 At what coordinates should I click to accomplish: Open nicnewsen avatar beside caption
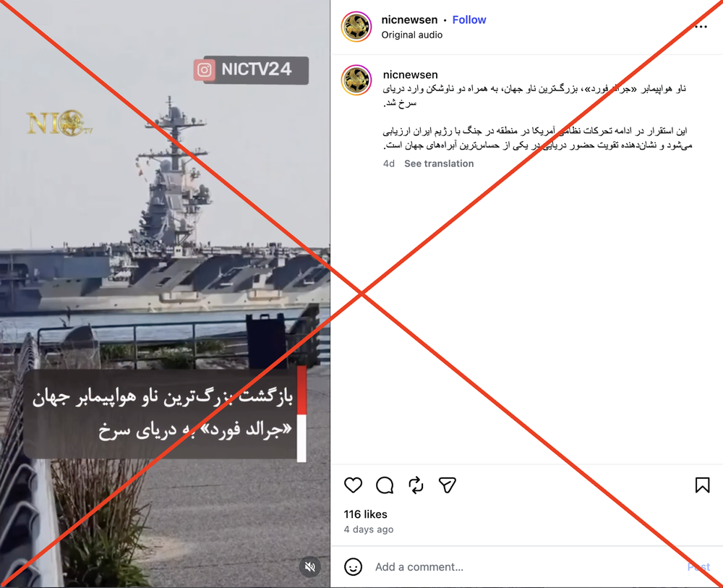356,80
